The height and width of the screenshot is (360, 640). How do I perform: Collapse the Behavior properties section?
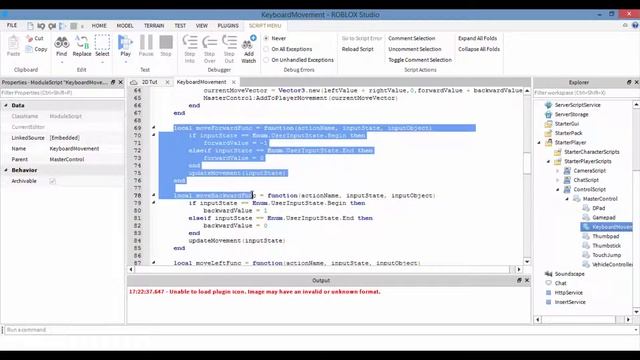6,170
